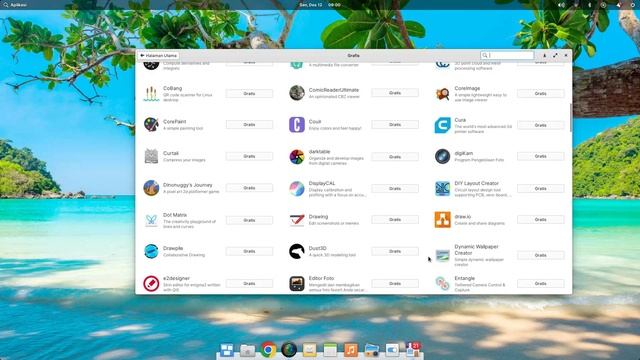
Task: Open the CoBang app icon
Action: [151, 93]
